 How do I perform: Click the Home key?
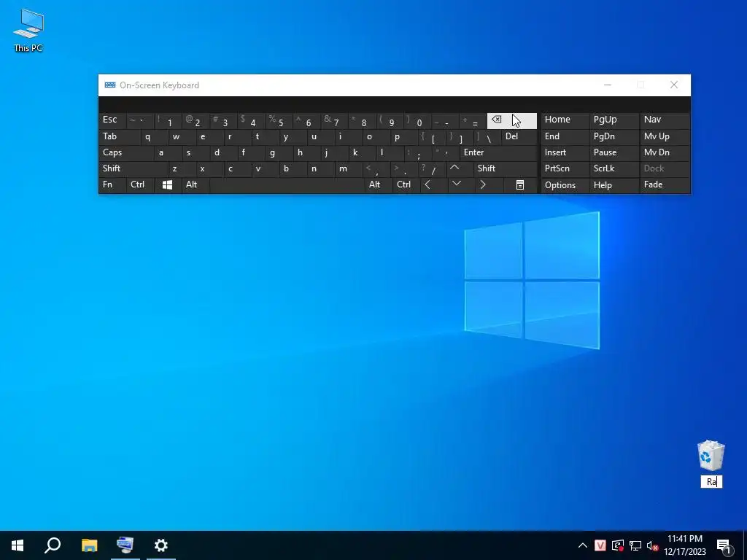(565, 120)
